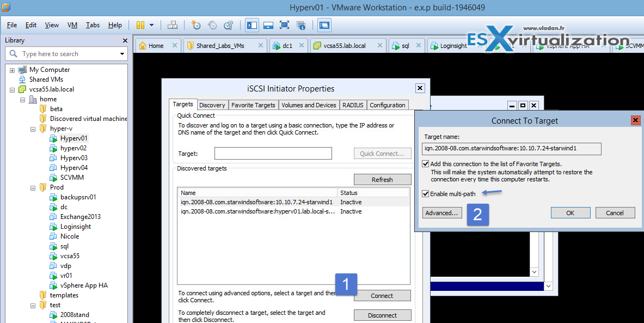This screenshot has width=644, height=323.
Task: Open Advanced settings in Connect To Target
Action: 442,213
